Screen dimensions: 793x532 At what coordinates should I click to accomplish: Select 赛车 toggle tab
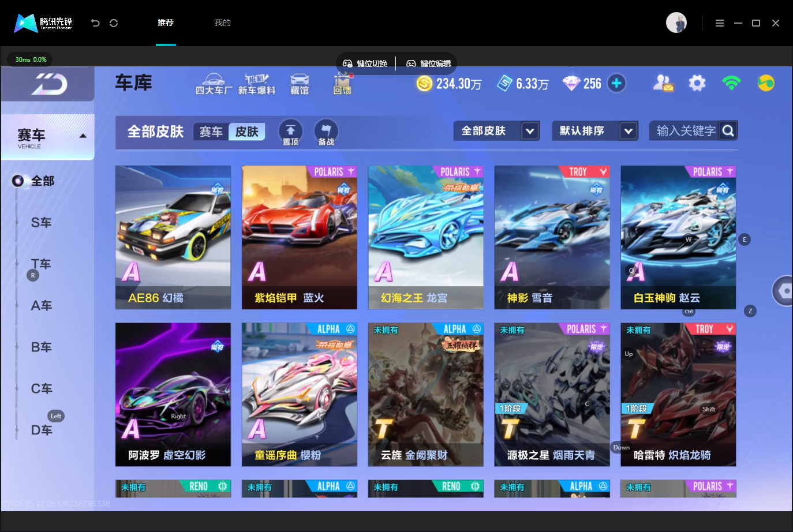point(211,132)
